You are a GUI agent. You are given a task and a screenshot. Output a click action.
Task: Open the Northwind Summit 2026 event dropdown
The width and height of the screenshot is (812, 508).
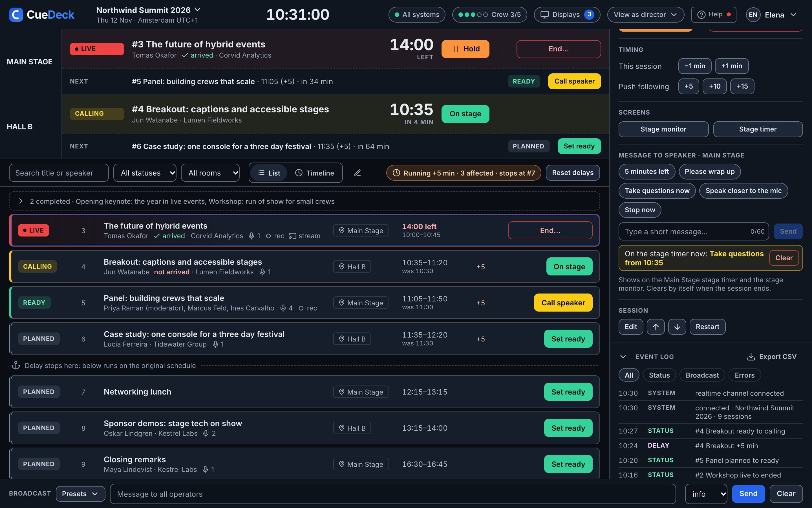pos(148,10)
